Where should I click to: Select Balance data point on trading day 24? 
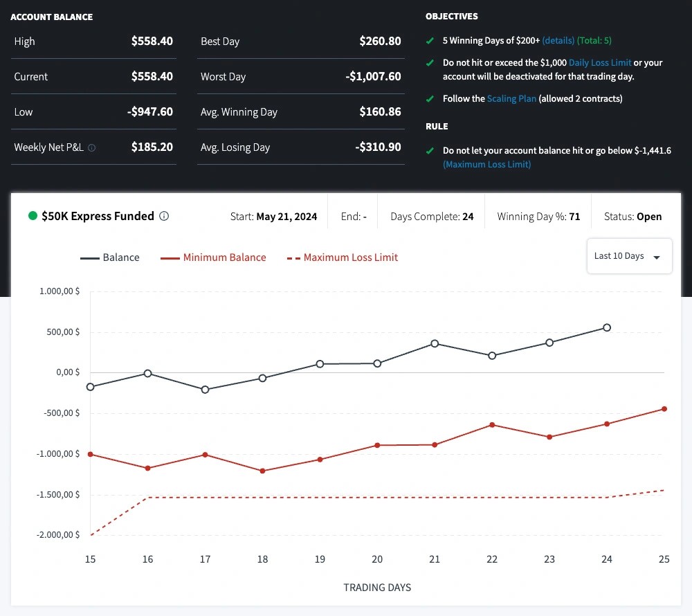point(607,327)
